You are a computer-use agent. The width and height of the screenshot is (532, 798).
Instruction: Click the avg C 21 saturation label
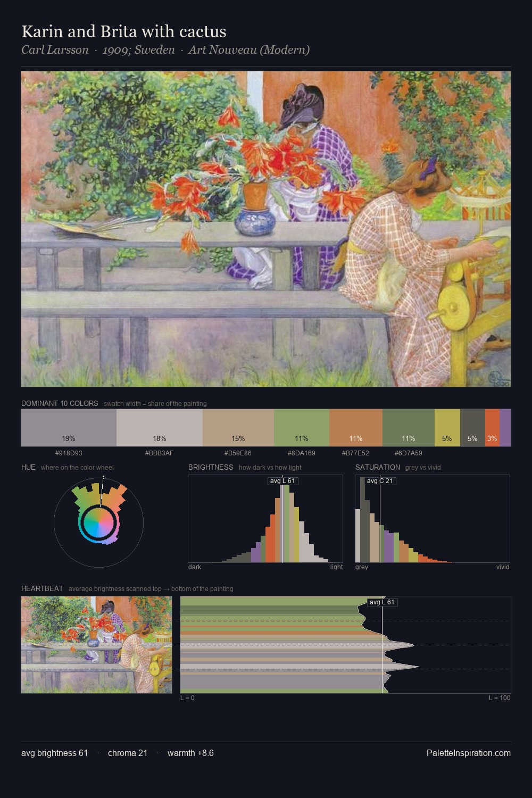(x=380, y=481)
